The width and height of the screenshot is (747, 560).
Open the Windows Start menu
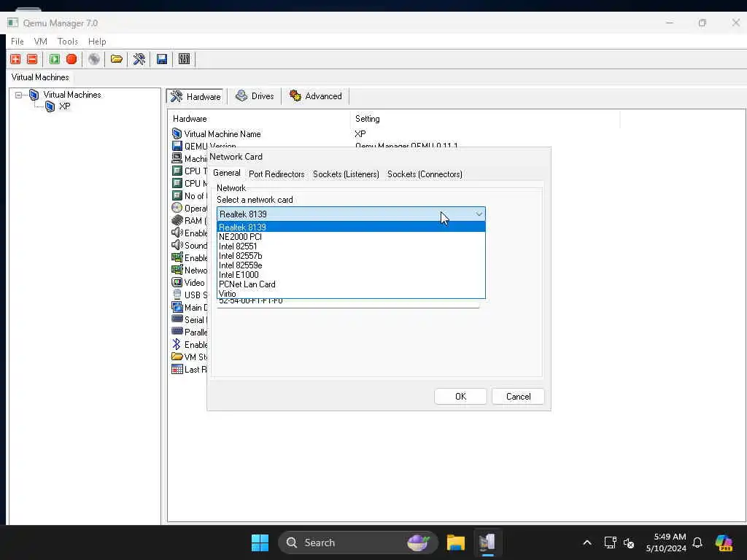click(x=260, y=542)
